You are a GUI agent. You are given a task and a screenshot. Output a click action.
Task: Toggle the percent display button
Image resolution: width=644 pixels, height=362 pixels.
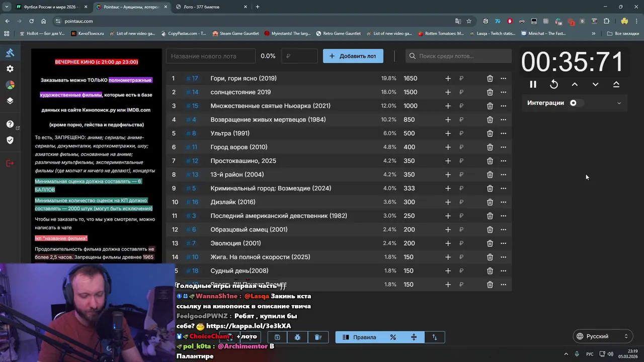pyautogui.click(x=393, y=337)
